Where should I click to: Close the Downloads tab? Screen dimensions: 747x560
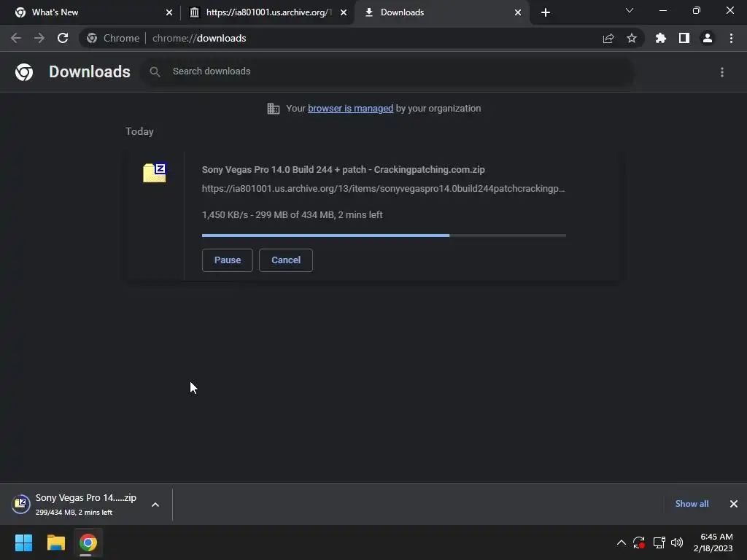(x=518, y=12)
